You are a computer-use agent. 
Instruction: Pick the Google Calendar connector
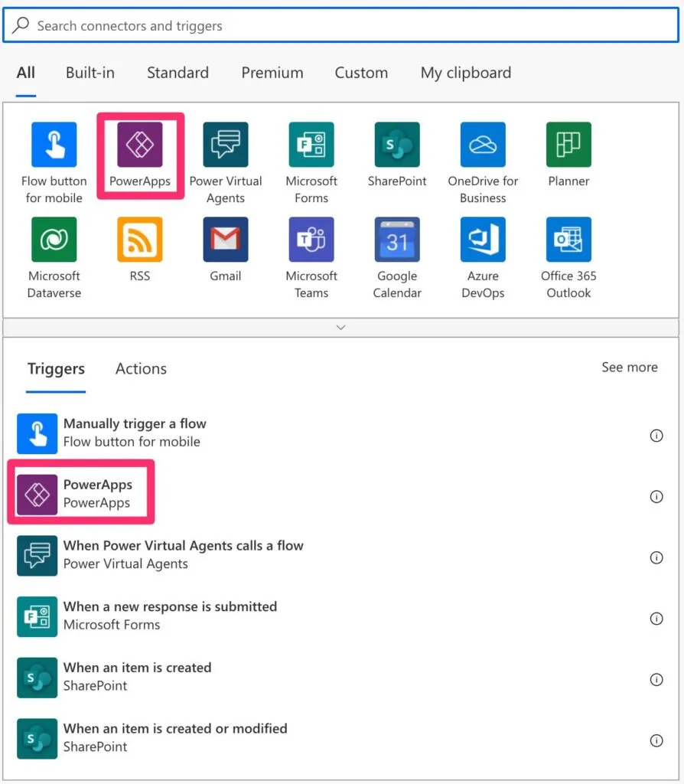tap(397, 240)
